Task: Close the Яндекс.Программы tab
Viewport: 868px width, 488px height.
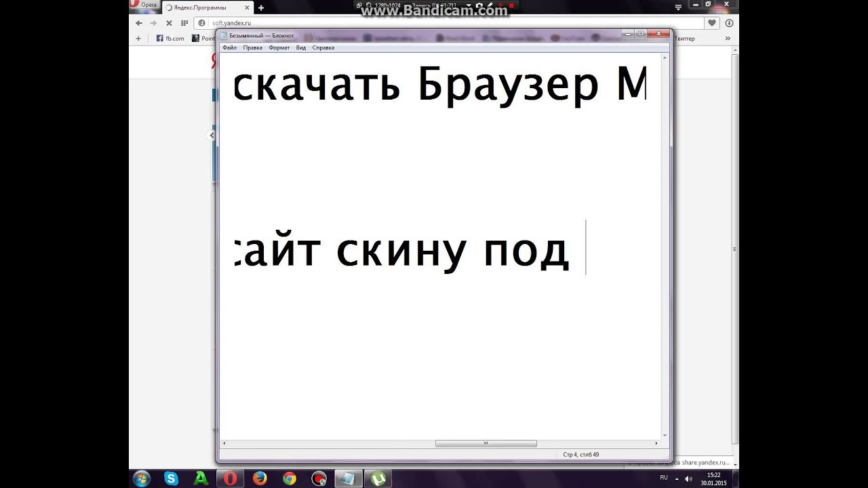Action: point(247,7)
